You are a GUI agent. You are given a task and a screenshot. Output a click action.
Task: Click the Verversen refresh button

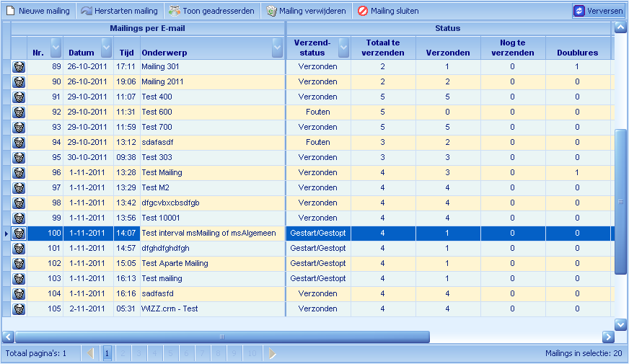[599, 11]
